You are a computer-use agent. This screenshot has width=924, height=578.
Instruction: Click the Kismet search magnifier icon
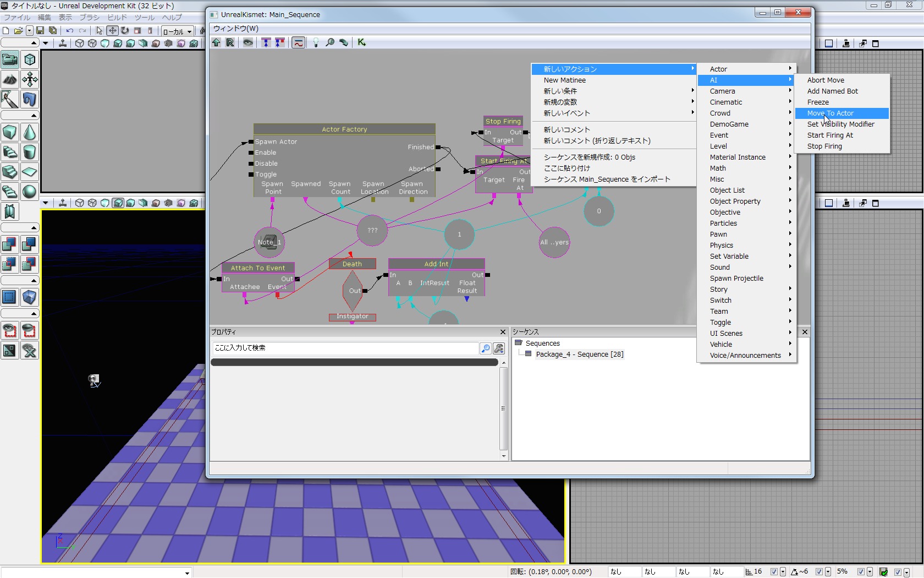tap(330, 42)
